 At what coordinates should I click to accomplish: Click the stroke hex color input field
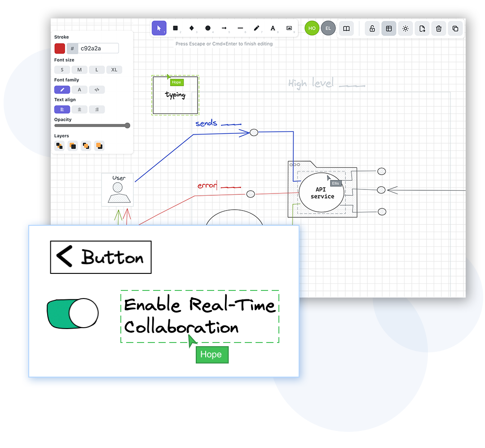pos(98,48)
